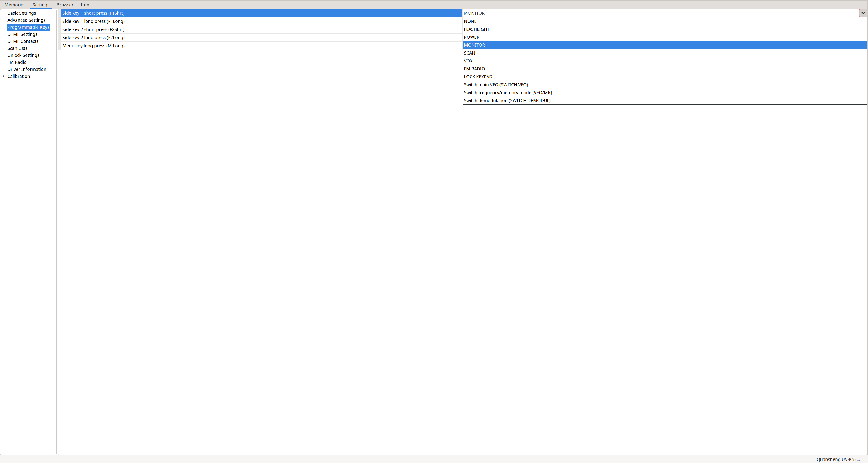Click the MONITOR combo box dropdown arrow
The height and width of the screenshot is (463, 868).
(863, 13)
